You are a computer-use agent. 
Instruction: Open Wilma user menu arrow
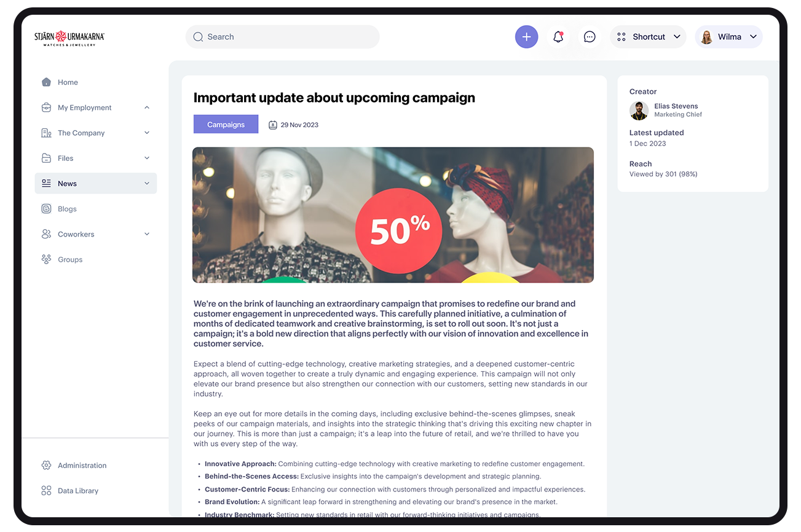[x=753, y=37]
